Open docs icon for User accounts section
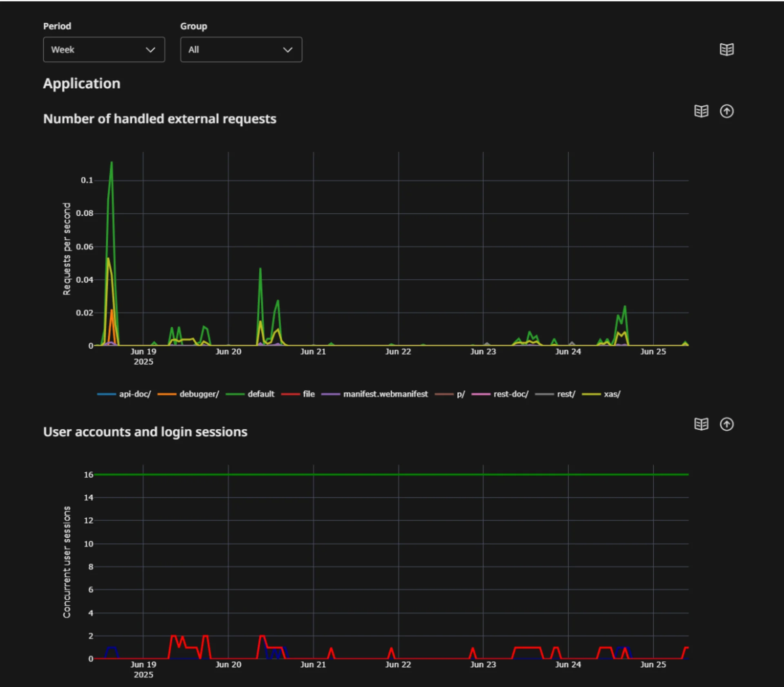The image size is (784, 687). point(701,424)
